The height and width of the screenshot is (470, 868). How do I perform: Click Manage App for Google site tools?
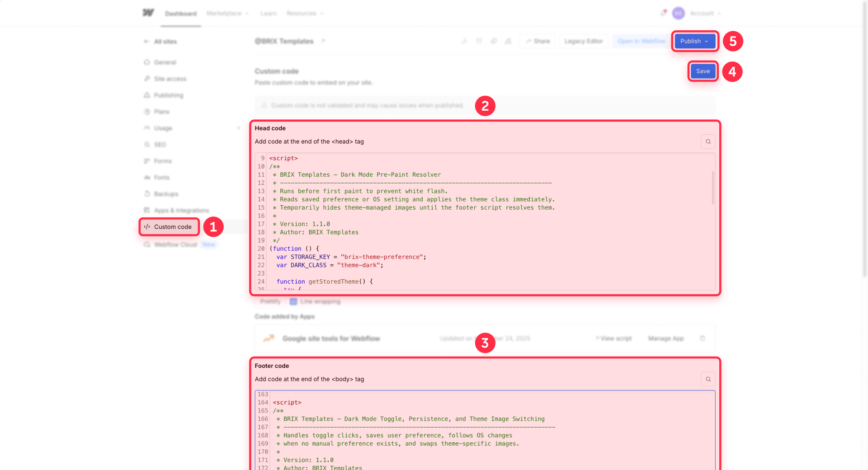tap(666, 338)
